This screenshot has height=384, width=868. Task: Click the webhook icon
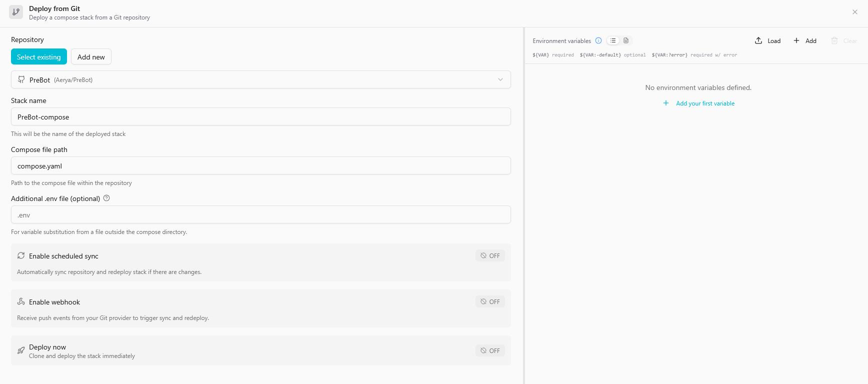click(x=21, y=301)
